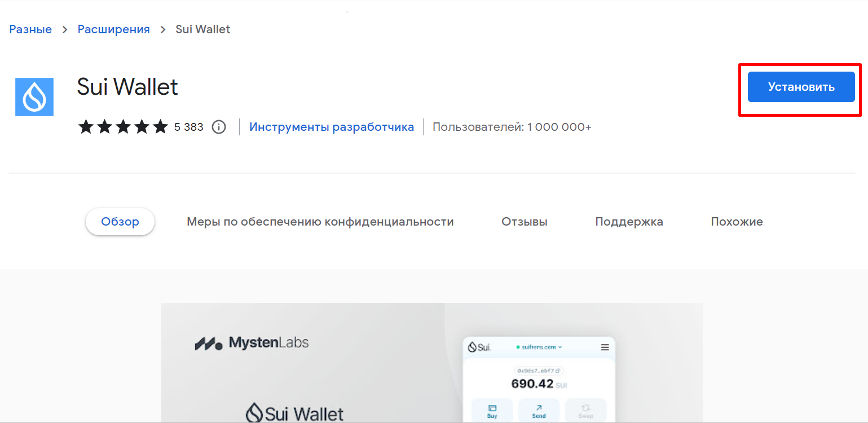Click the Send arrow icon in the wallet preview
868x423 pixels.
(x=539, y=407)
